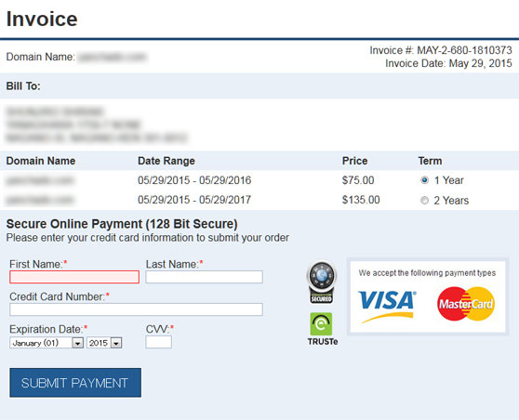The image size is (519, 420).
Task: Click the Date Range column header
Action: click(x=166, y=161)
